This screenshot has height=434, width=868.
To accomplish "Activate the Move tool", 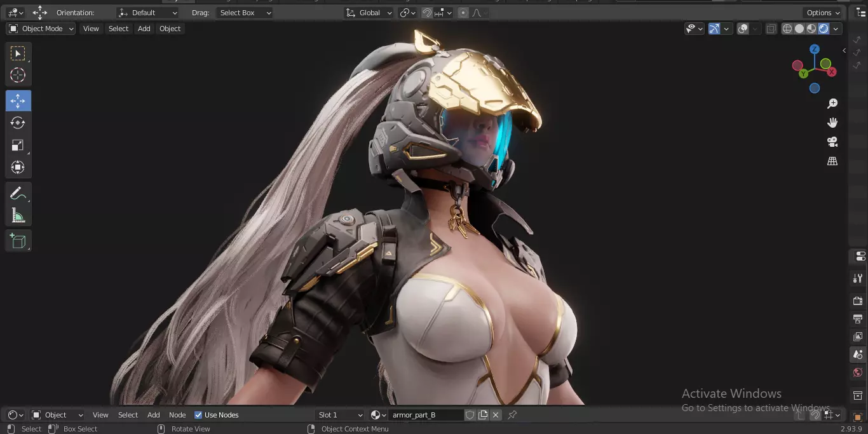I will [18, 100].
